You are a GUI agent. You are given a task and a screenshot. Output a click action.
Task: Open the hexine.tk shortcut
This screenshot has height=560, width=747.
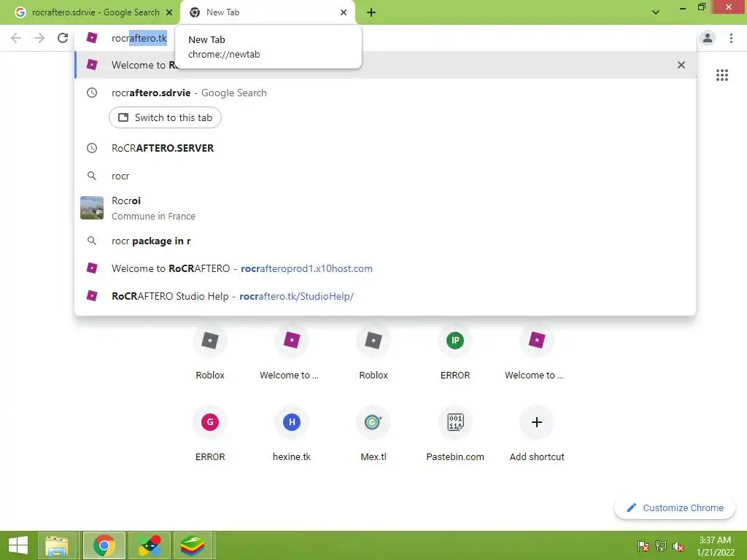[x=292, y=434]
